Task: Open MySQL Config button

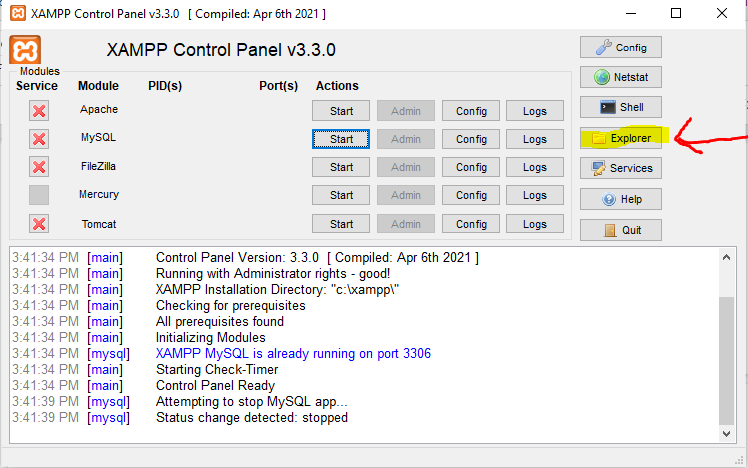Action: (471, 139)
